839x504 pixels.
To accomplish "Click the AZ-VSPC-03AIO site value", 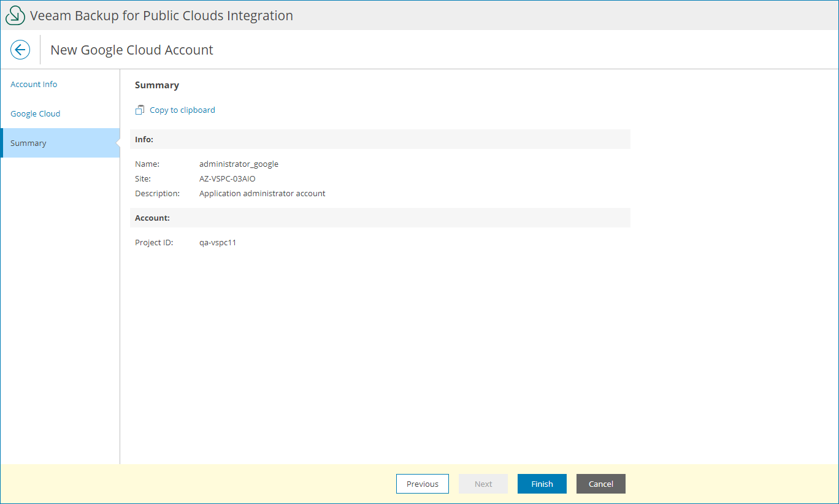I will 227,179.
